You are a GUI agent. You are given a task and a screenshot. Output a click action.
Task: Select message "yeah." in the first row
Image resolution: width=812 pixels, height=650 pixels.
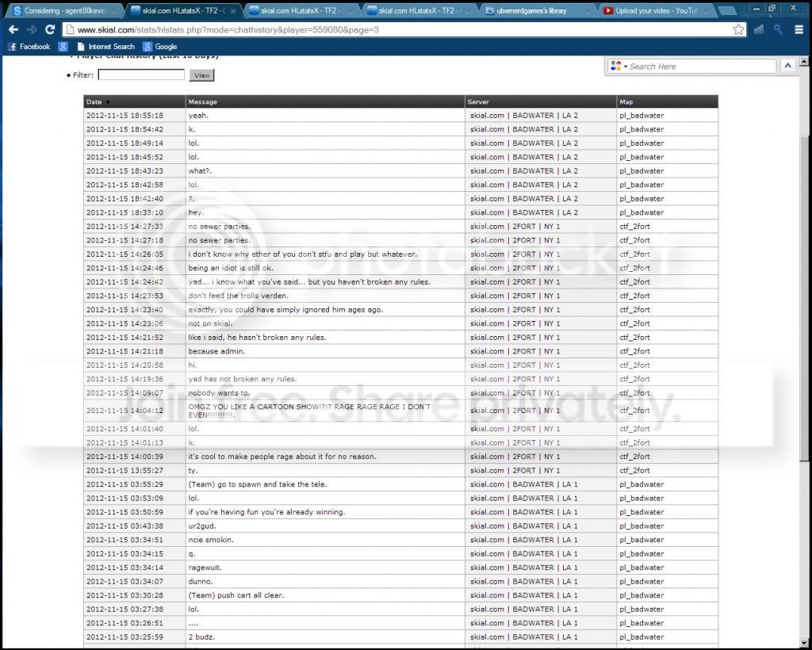click(198, 116)
